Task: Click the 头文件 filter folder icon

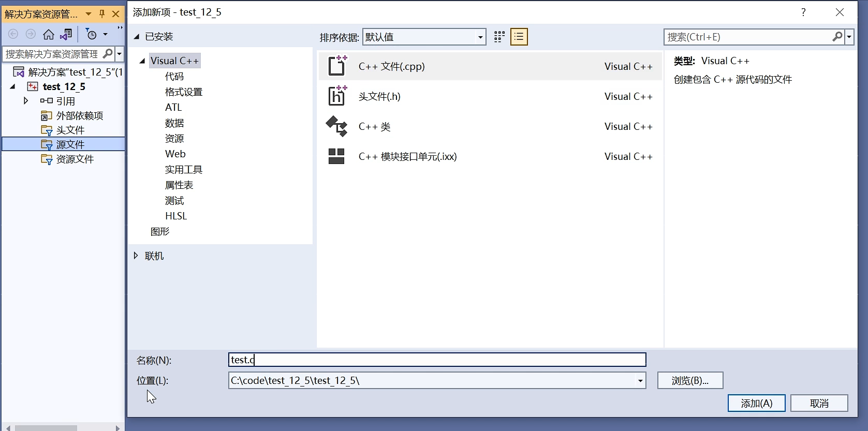Action: (x=47, y=130)
